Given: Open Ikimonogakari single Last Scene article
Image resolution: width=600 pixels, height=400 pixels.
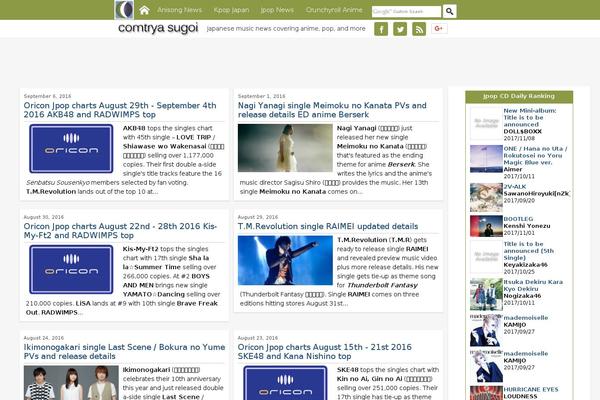Looking at the screenshot, I should coord(124,351).
